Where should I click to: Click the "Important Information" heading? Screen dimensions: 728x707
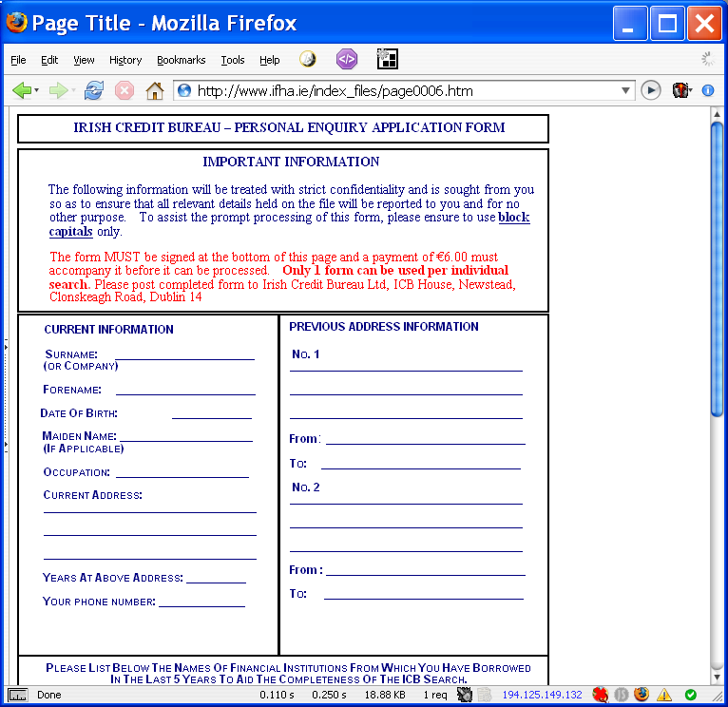pos(291,162)
